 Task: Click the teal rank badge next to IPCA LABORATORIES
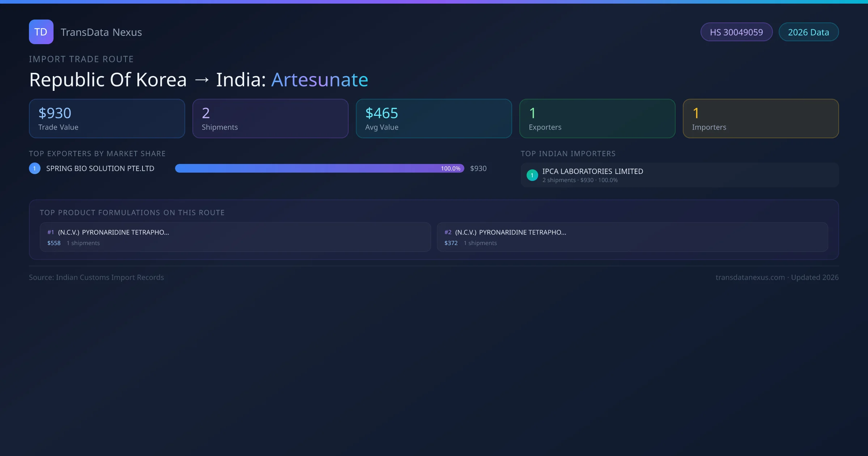pyautogui.click(x=532, y=175)
